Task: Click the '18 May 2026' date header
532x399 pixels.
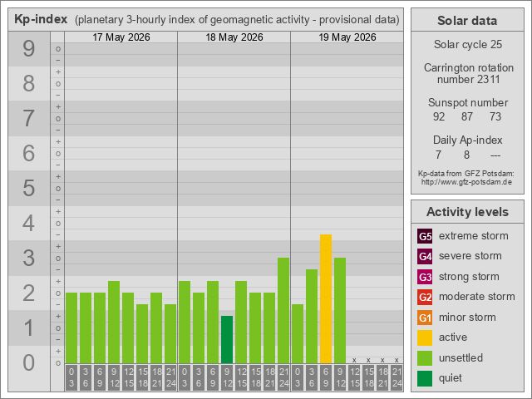Action: [234, 37]
